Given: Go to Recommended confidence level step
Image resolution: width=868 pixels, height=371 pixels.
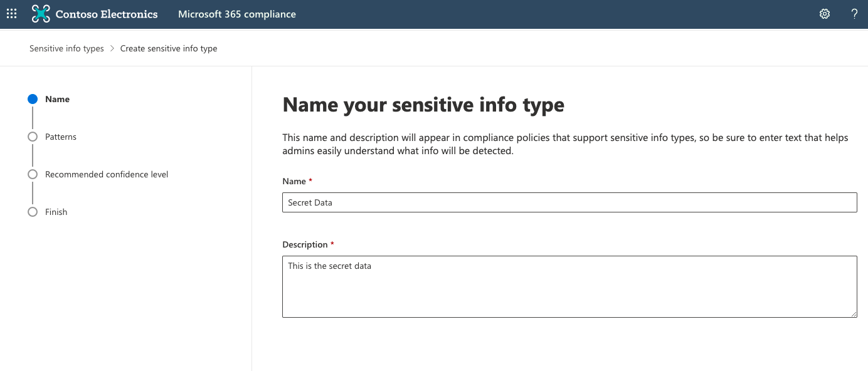Looking at the screenshot, I should [x=107, y=174].
